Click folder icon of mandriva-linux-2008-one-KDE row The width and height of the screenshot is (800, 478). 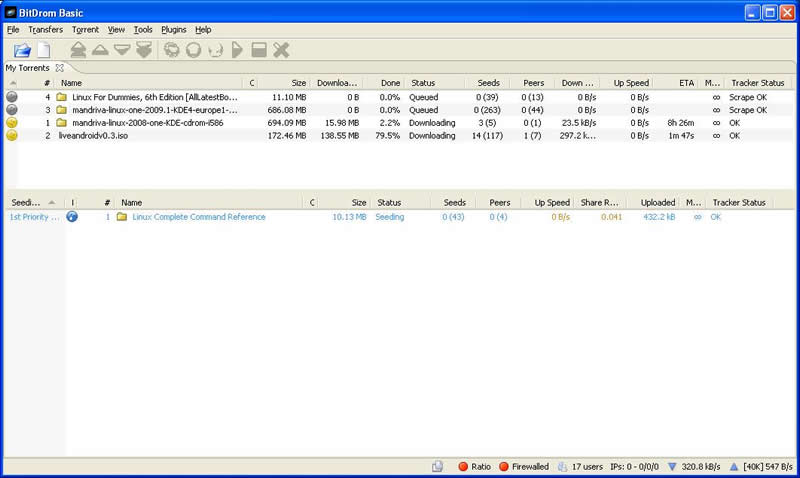pyautogui.click(x=62, y=122)
